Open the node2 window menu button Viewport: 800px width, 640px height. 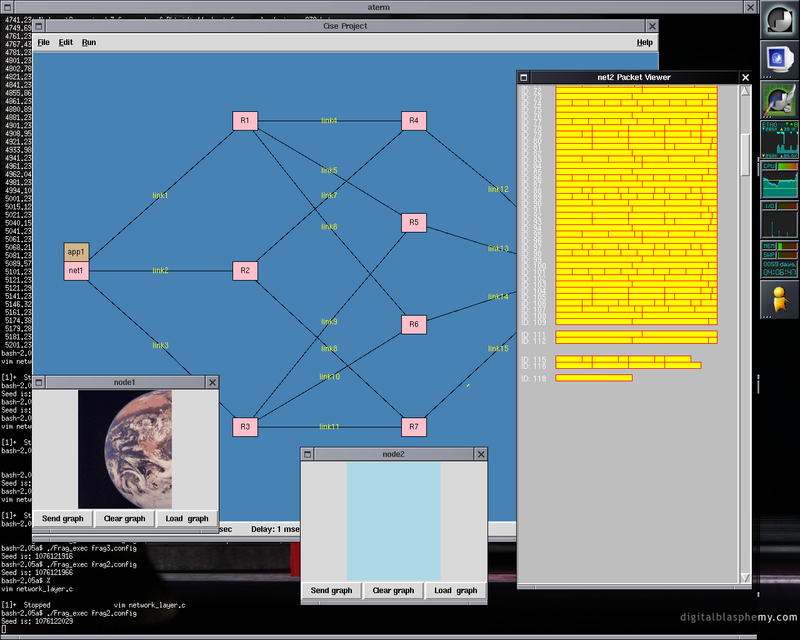tap(308, 454)
